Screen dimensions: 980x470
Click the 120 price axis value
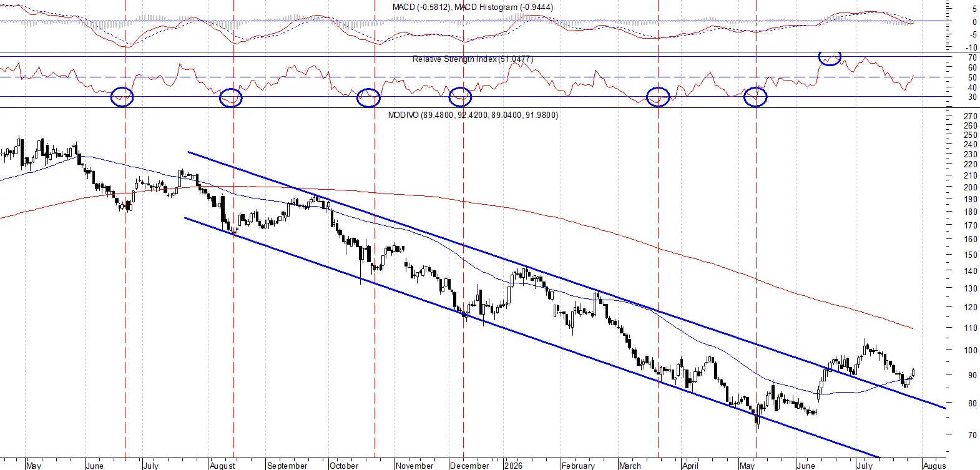(x=971, y=308)
